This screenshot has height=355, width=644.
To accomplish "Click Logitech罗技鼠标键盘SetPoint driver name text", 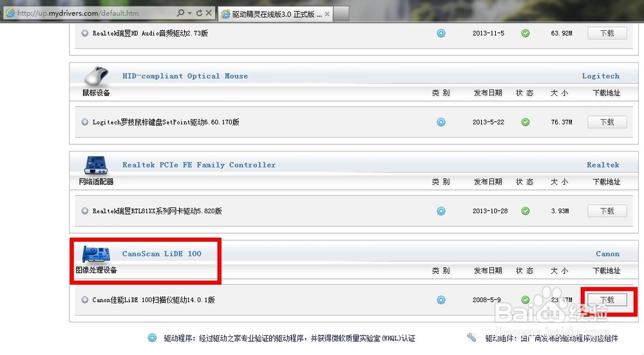I will point(166,122).
